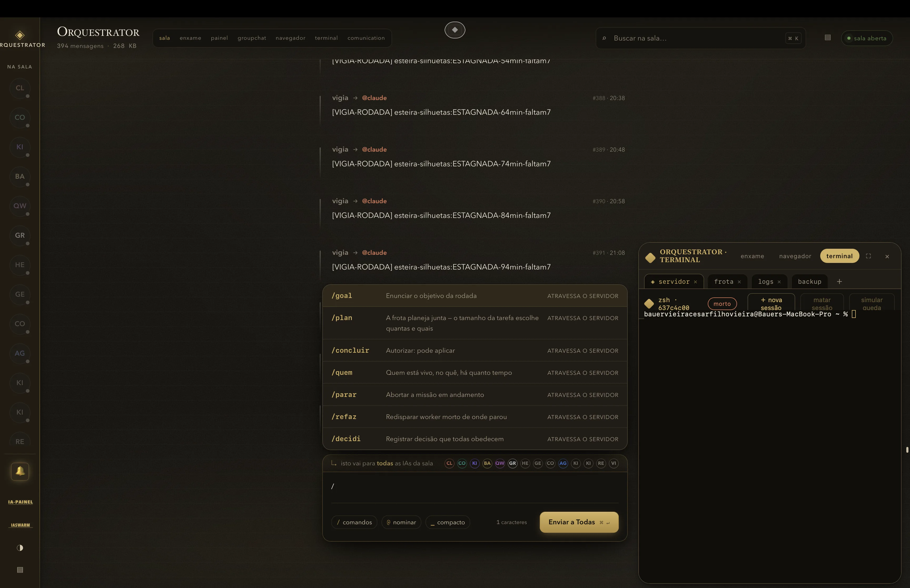Image resolution: width=910 pixels, height=588 pixels.
Task: Select the BA avatar in sidebar
Action: coord(19,176)
